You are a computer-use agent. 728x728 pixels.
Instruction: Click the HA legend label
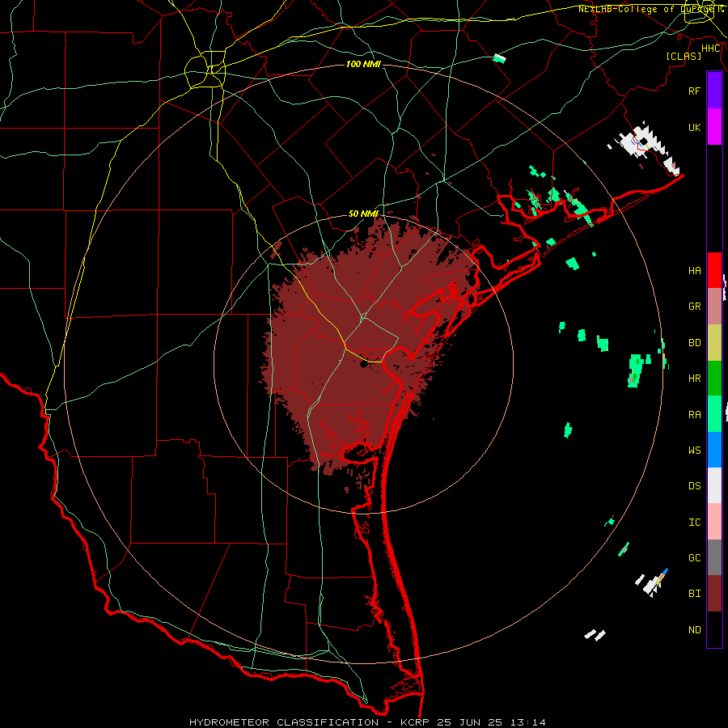tap(694, 270)
